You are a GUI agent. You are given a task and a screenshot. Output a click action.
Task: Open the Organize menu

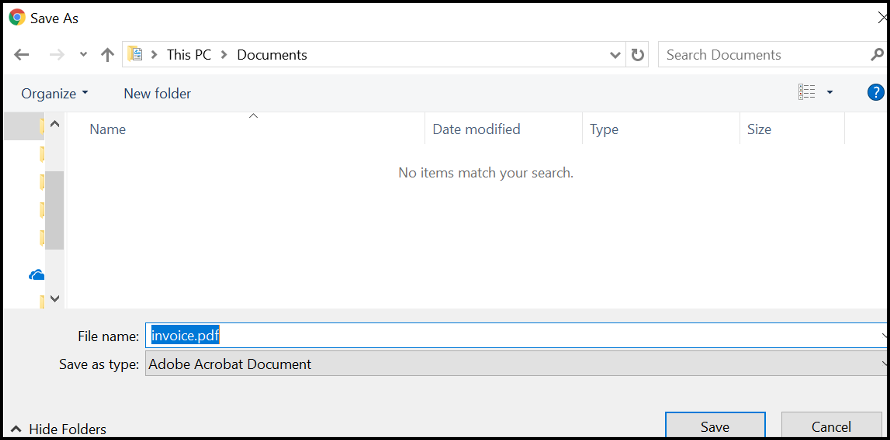55,93
